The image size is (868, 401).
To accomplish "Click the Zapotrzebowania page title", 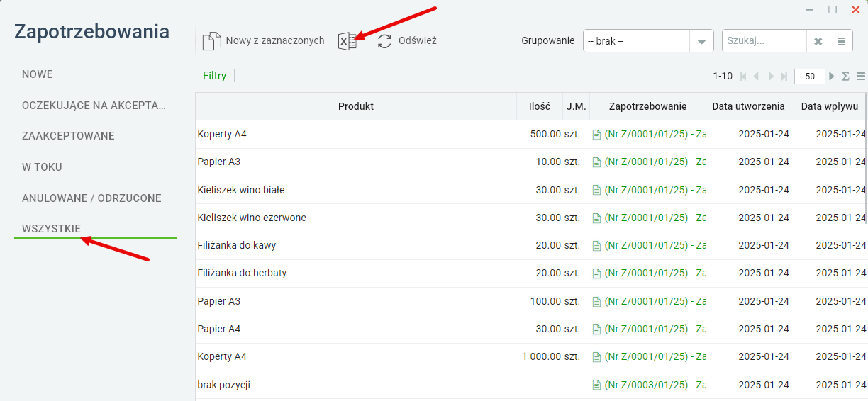I will click(92, 32).
